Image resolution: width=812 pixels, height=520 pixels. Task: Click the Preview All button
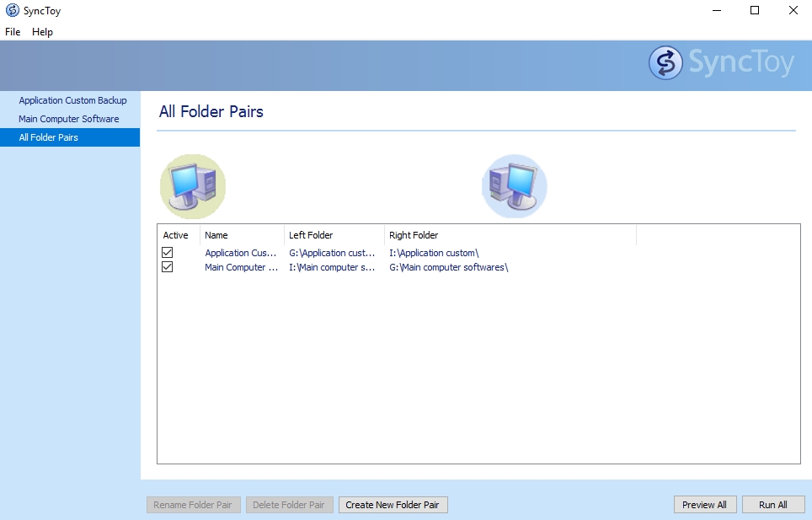pos(705,505)
